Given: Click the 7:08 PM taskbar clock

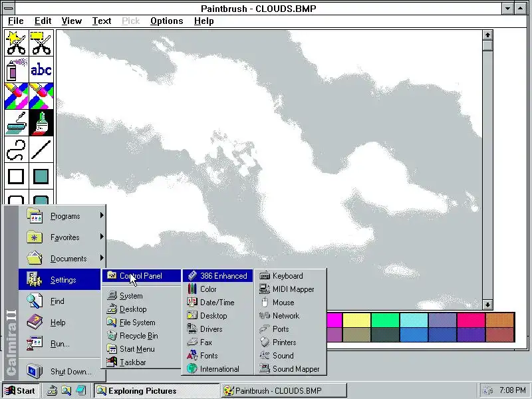Looking at the screenshot, I should point(513,390).
